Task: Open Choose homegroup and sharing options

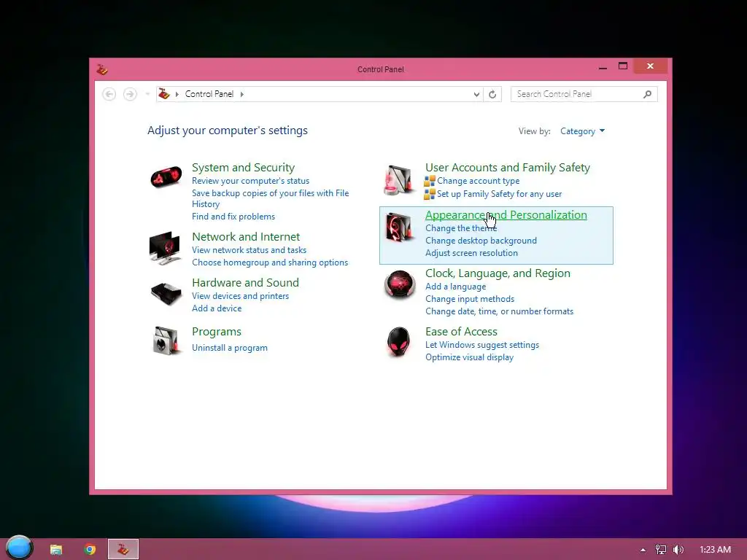Action: click(x=270, y=262)
